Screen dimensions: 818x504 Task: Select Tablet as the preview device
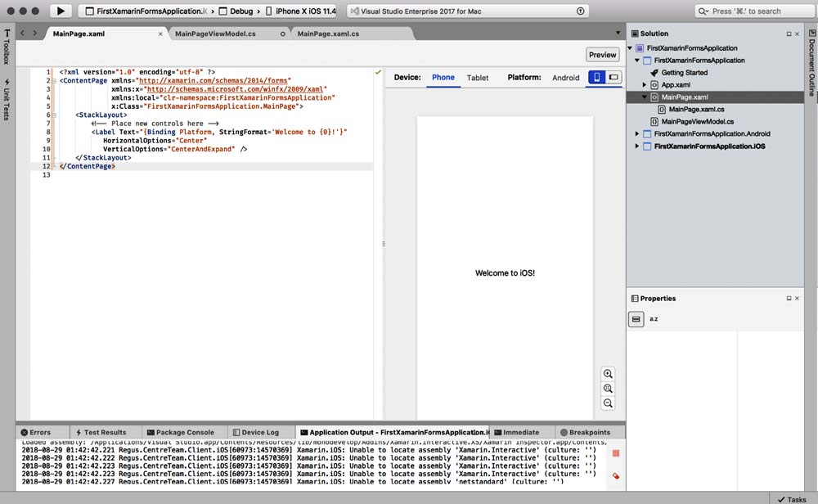tap(478, 78)
